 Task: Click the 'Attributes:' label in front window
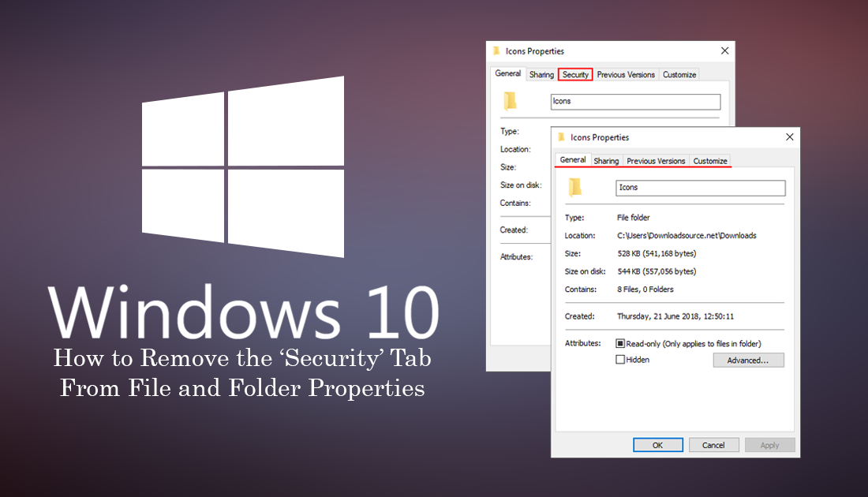(582, 343)
